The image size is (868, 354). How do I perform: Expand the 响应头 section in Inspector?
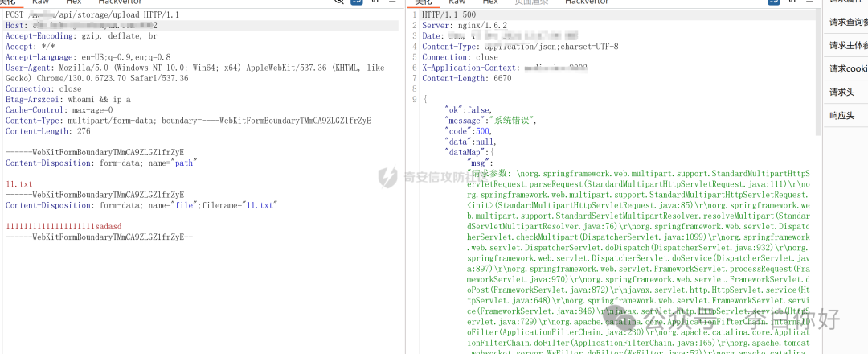coord(841,116)
